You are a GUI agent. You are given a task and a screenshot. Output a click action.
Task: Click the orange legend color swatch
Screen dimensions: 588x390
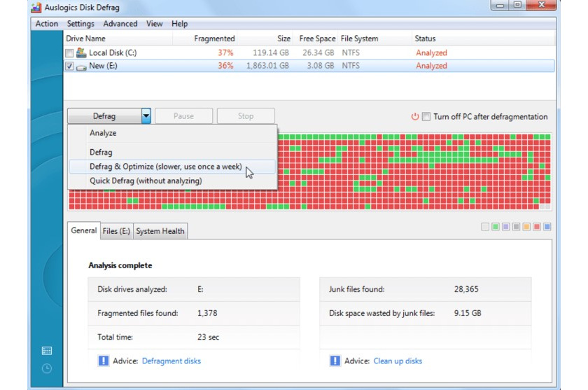pyautogui.click(x=526, y=226)
